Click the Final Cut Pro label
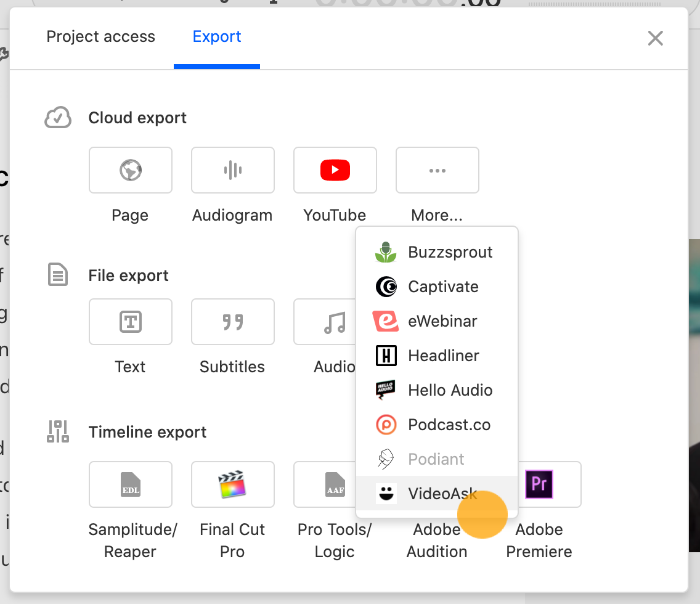Screen dimensions: 700x604 [232, 541]
